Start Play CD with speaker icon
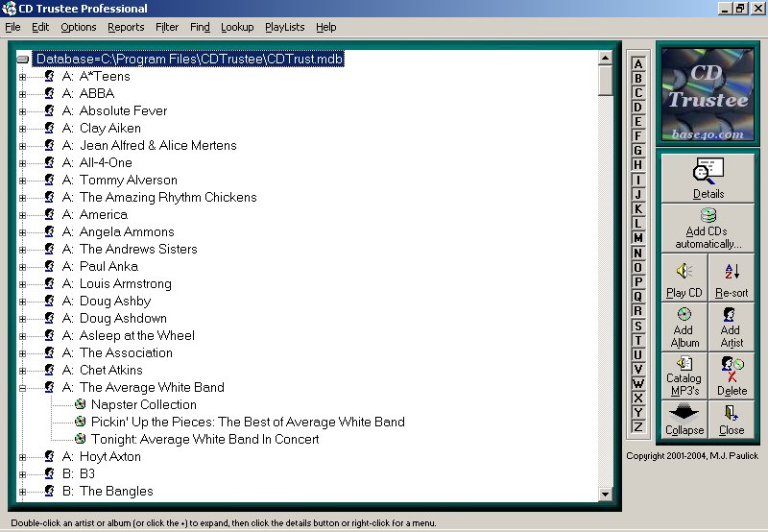Screen dimensions: 768x532 (684, 278)
